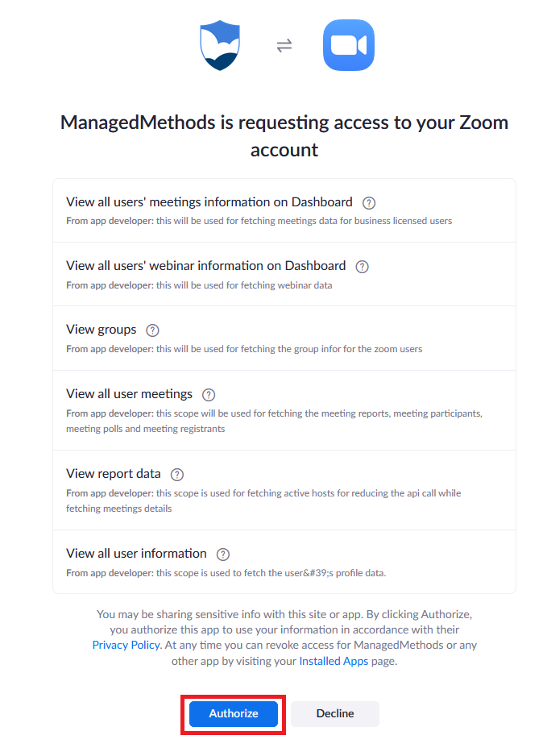Click the View all user information row
The width and height of the screenshot is (547, 756).
pos(284,559)
